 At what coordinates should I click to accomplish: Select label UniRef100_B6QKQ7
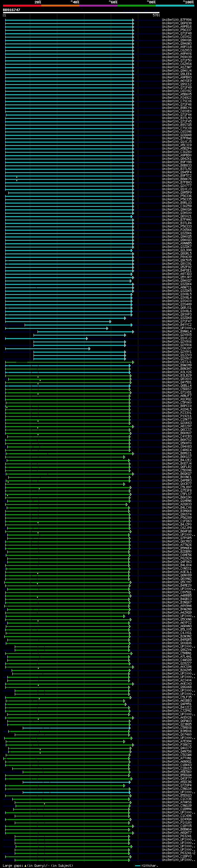click(x=177, y=474)
